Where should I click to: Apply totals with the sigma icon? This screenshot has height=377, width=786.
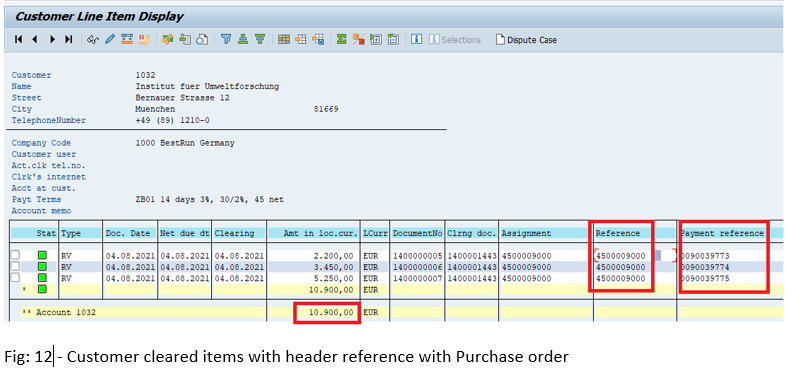click(x=342, y=40)
